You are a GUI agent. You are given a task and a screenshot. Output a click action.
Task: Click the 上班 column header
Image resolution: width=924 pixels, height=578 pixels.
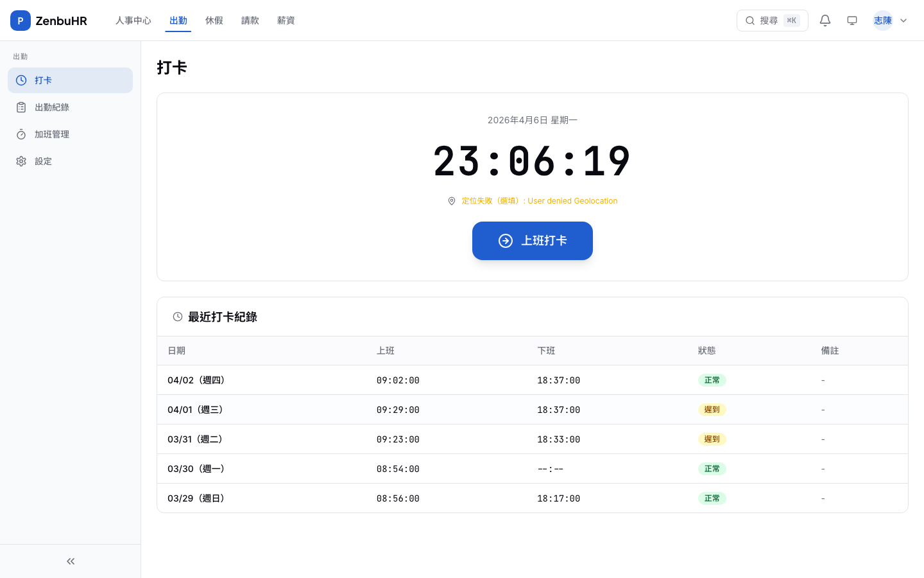(x=386, y=351)
